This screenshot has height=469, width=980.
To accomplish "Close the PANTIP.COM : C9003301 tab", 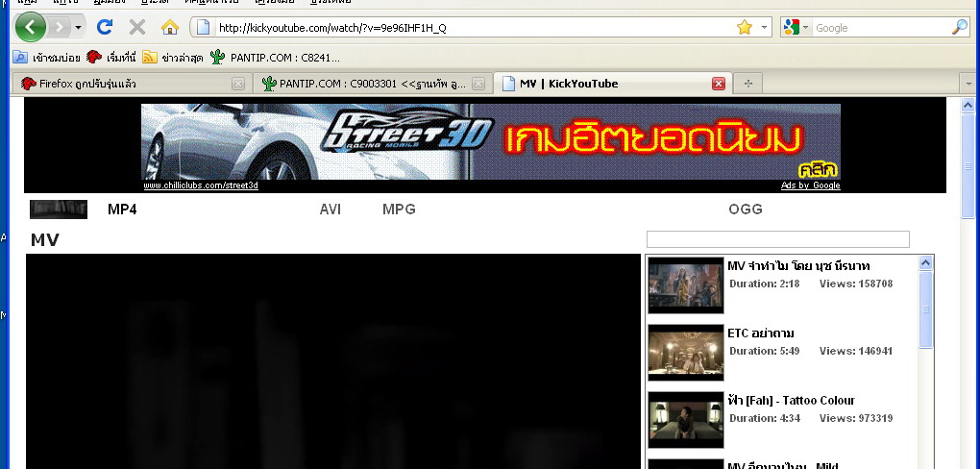I will (478, 84).
